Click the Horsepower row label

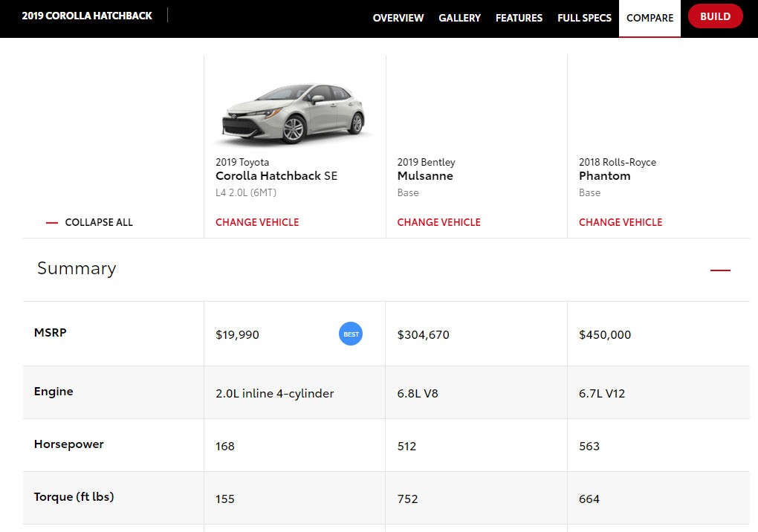click(68, 444)
